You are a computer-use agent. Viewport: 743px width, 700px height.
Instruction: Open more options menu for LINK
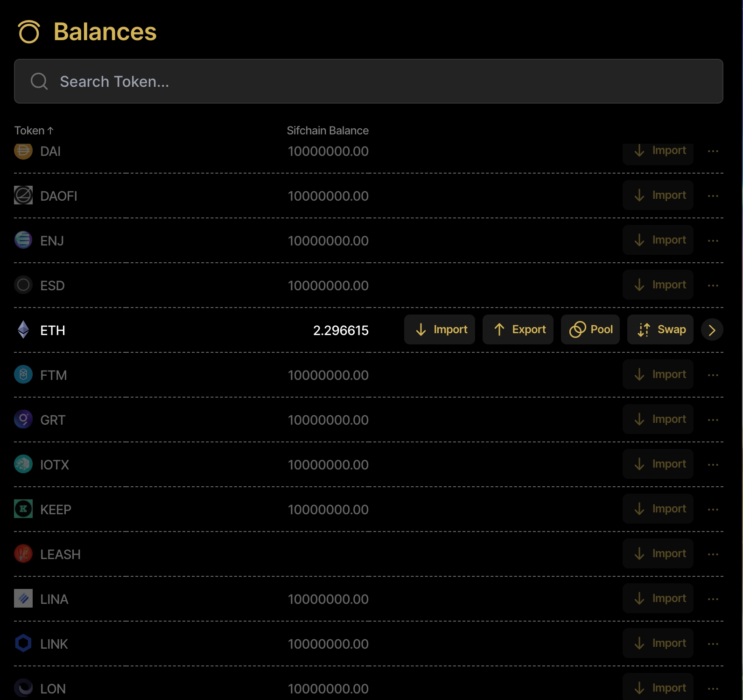tap(713, 644)
